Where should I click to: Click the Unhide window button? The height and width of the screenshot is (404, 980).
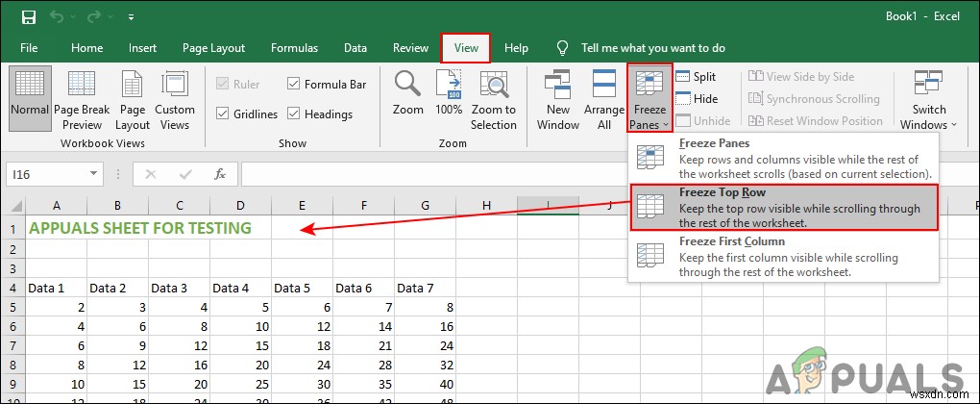tap(703, 120)
